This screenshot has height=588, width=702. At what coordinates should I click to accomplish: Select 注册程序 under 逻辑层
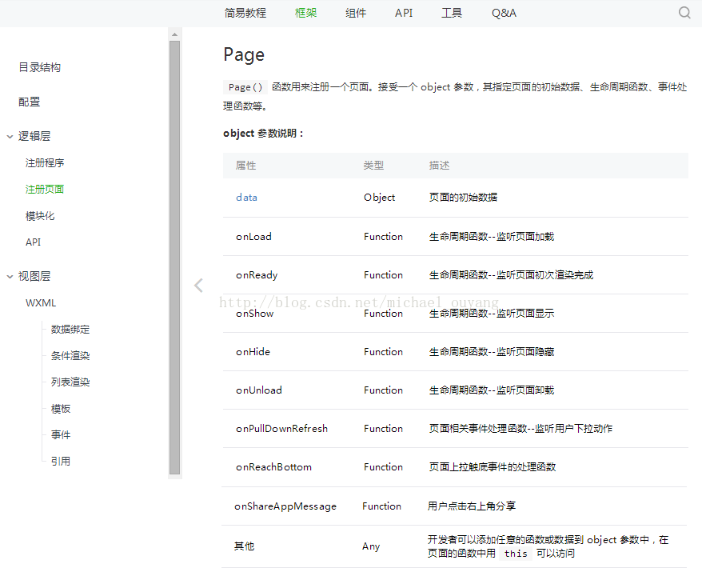click(x=44, y=162)
